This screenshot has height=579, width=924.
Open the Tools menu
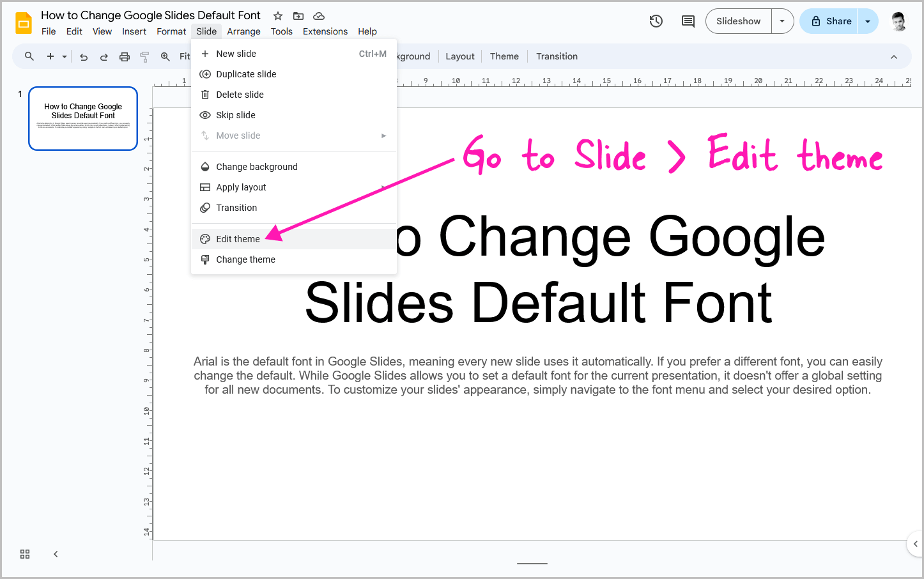(281, 31)
